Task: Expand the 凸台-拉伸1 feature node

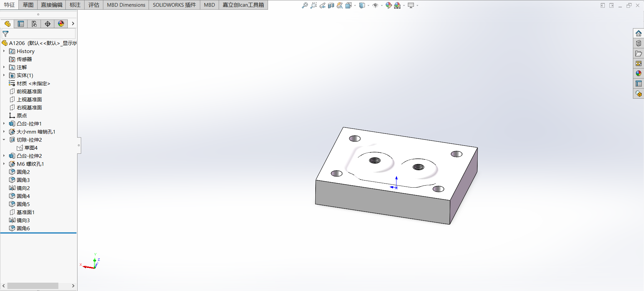Action: [4, 124]
